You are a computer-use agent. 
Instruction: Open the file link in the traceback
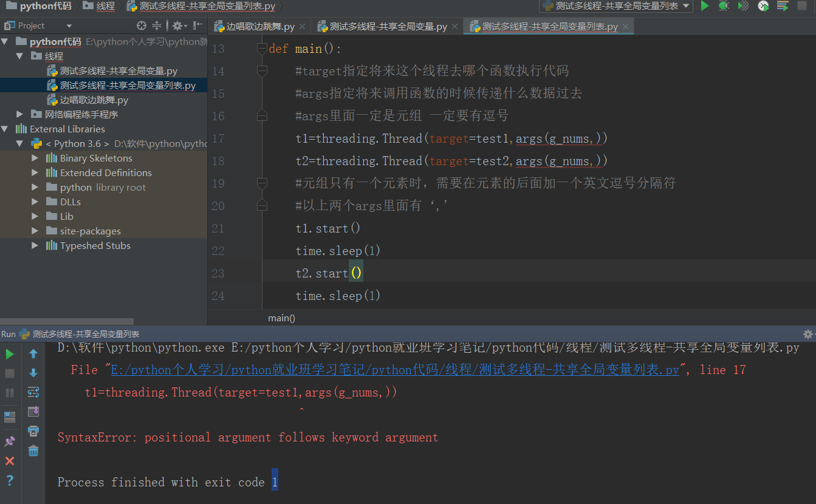395,370
